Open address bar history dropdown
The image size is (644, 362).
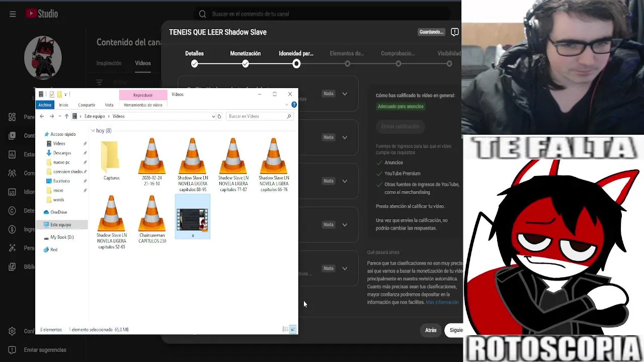click(213, 116)
